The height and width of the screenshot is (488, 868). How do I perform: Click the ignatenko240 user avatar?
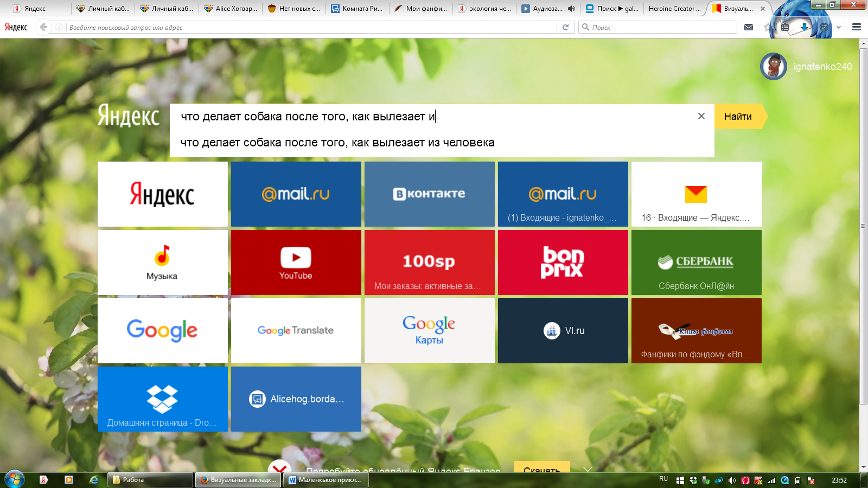[774, 67]
